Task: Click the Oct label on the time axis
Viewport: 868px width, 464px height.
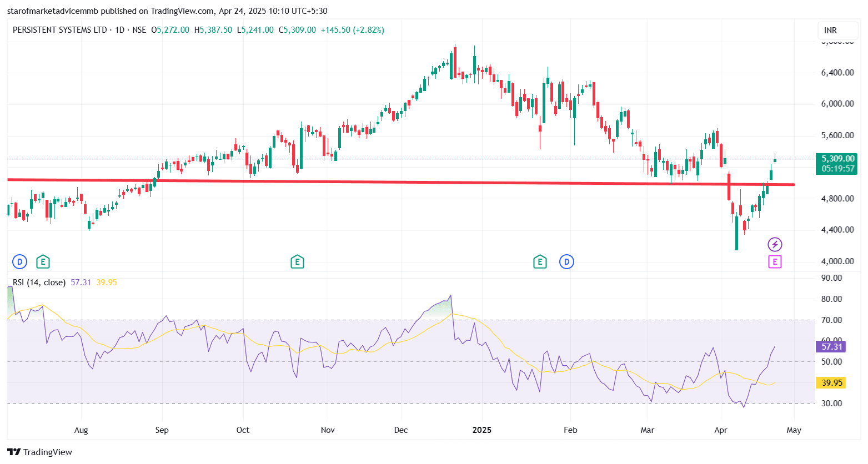Action: 243,430
